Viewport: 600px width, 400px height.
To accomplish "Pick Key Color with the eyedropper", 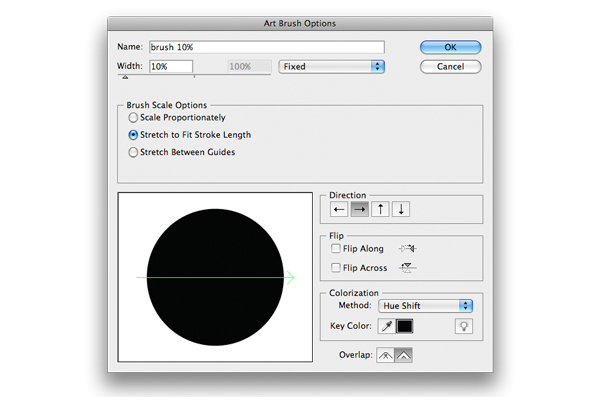I will pyautogui.click(x=387, y=326).
